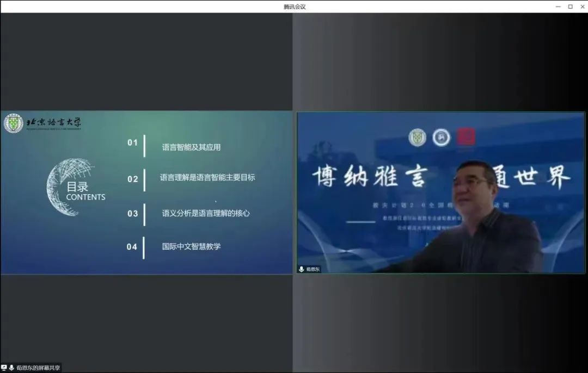The width and height of the screenshot is (588, 373).
Task: Click the 北京语言大学 calligraphy text on the slide
Action: click(x=54, y=122)
